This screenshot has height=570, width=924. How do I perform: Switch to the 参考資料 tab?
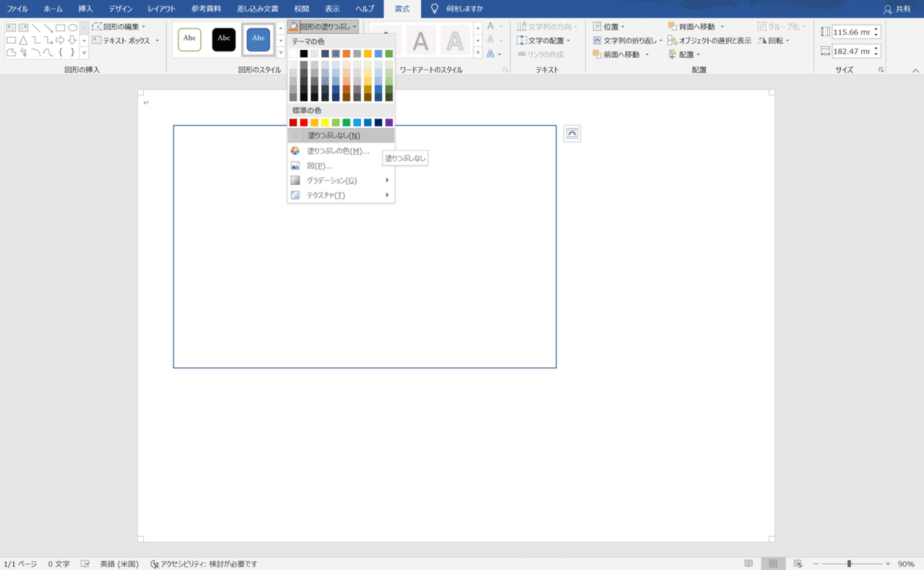point(206,8)
